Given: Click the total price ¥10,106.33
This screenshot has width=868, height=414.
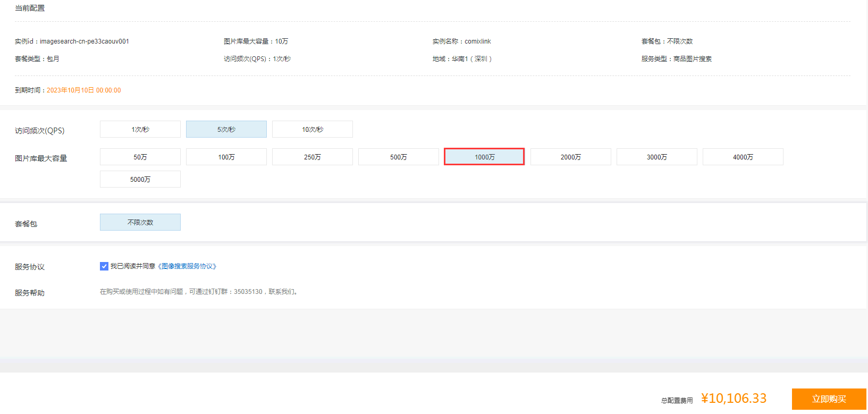Looking at the screenshot, I should coord(734,398).
